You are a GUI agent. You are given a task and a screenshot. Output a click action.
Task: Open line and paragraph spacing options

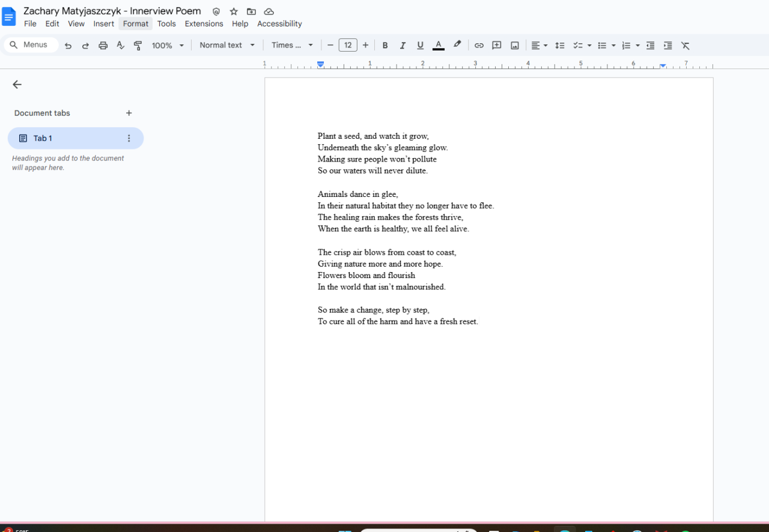(560, 45)
